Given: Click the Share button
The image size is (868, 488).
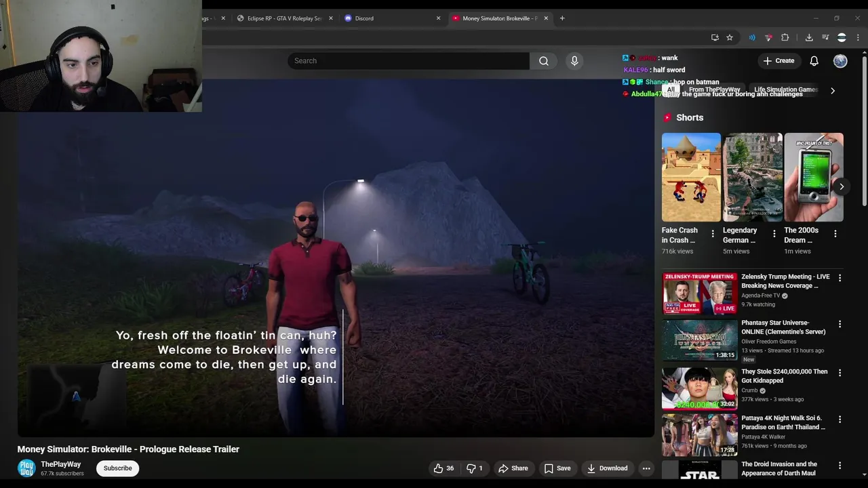Looking at the screenshot, I should (x=513, y=468).
